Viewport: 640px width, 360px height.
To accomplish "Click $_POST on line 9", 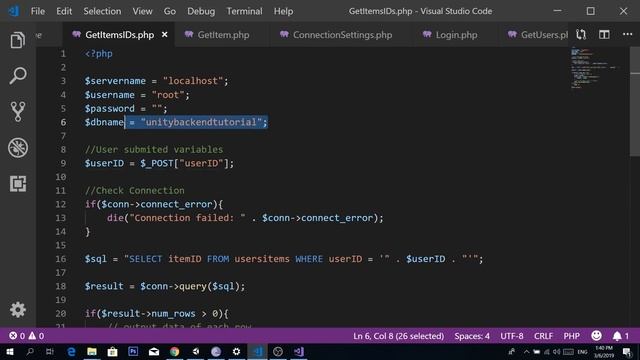I will tap(157, 163).
